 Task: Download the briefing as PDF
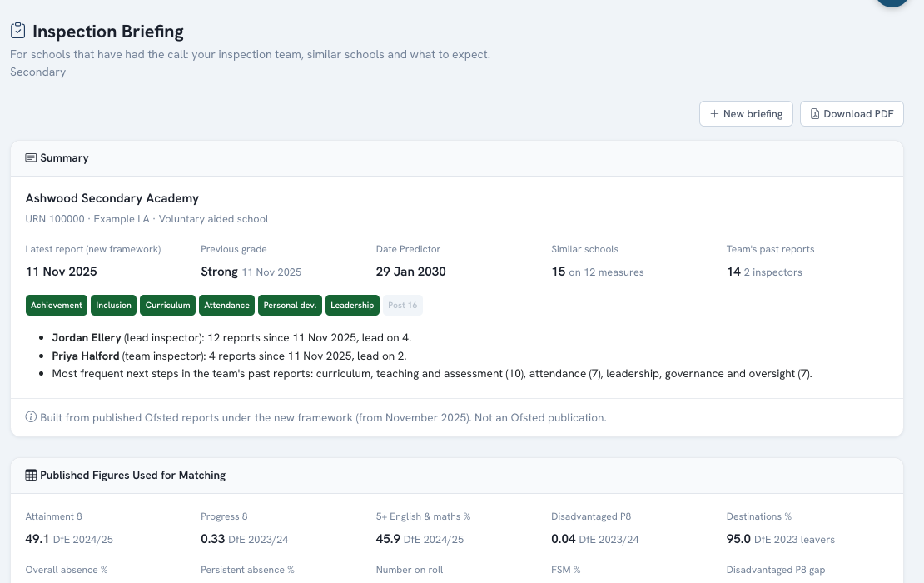(852, 114)
